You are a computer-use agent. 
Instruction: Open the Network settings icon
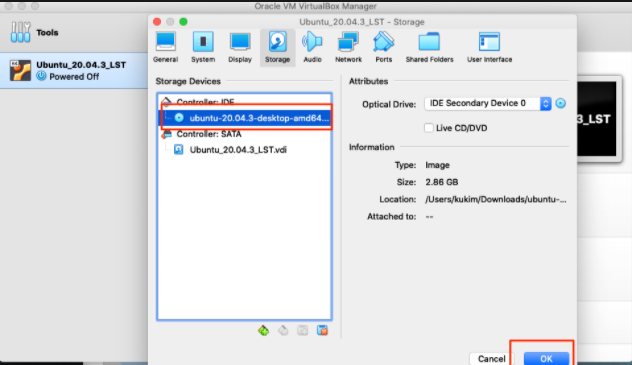click(x=348, y=48)
